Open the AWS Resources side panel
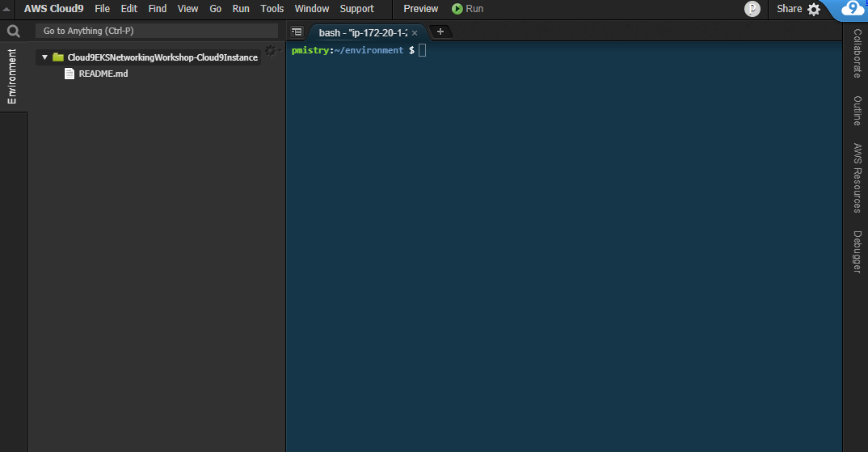868x452 pixels. coord(857,178)
